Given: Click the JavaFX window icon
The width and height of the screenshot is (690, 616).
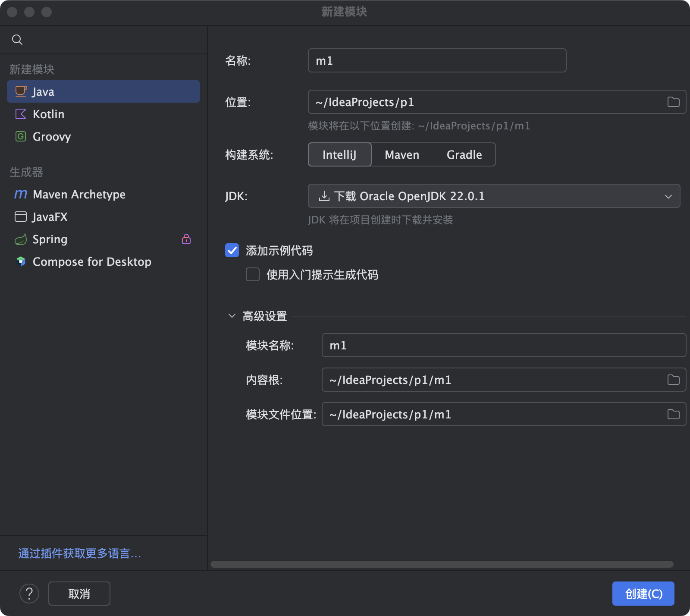Looking at the screenshot, I should coord(21,217).
